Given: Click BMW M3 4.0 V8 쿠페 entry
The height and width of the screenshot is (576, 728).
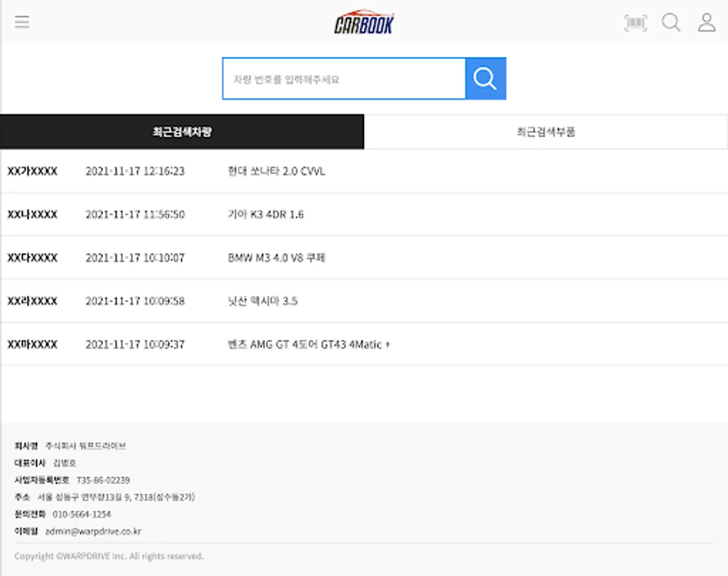Looking at the screenshot, I should coord(277,258).
